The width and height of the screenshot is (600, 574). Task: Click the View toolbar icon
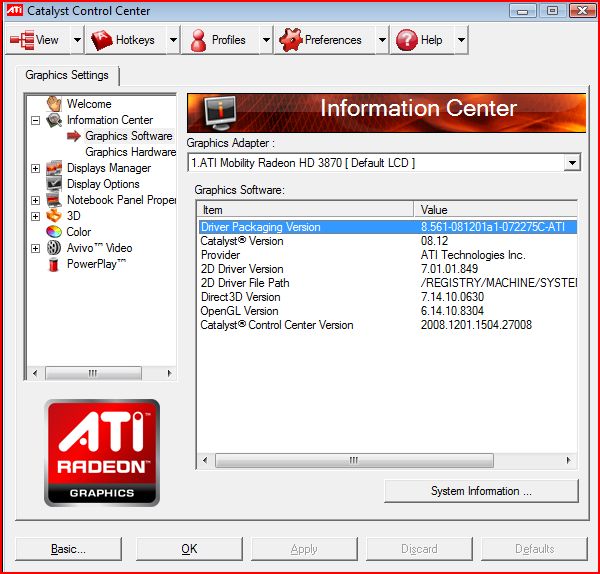22,40
